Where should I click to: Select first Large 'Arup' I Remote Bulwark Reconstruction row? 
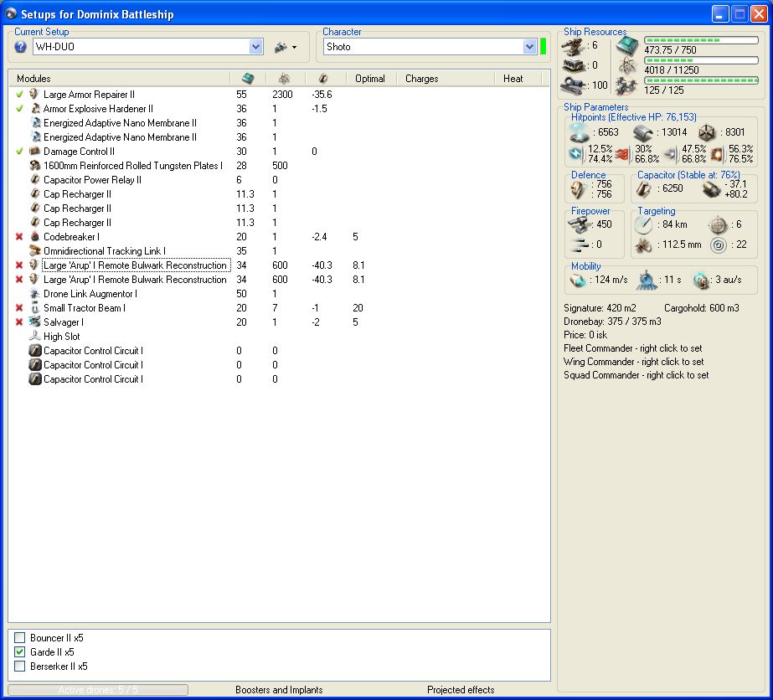pyautogui.click(x=279, y=265)
